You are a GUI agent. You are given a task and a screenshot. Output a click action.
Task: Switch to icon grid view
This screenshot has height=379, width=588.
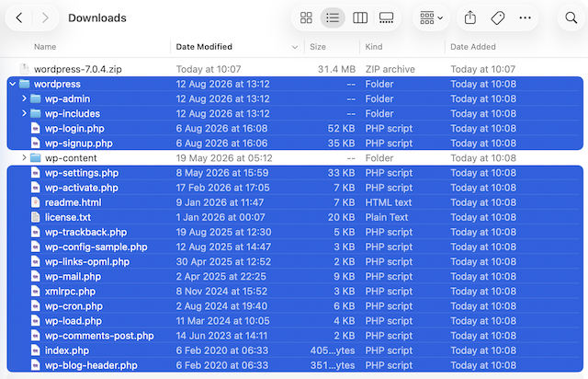306,17
